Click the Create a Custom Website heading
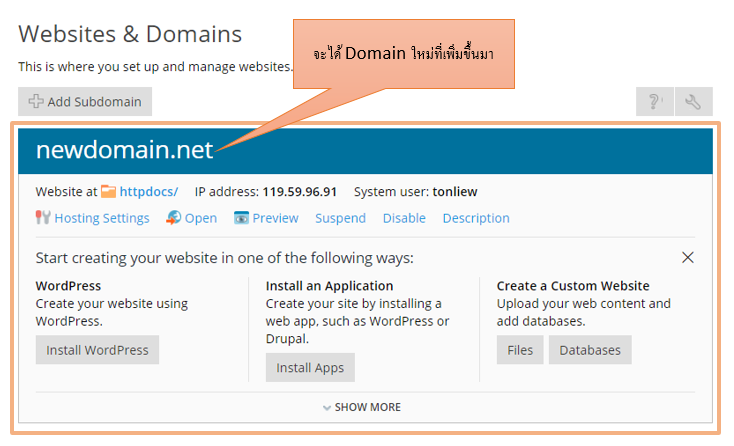 click(573, 286)
